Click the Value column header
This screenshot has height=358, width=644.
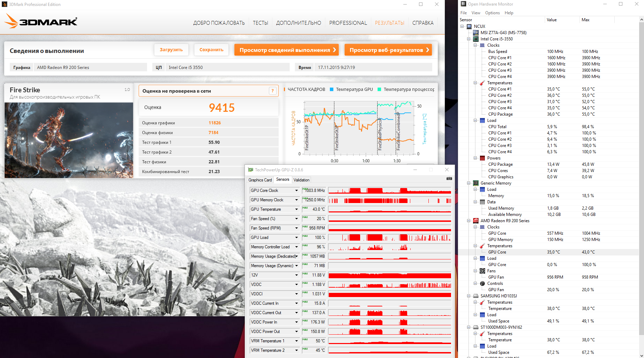pos(552,20)
